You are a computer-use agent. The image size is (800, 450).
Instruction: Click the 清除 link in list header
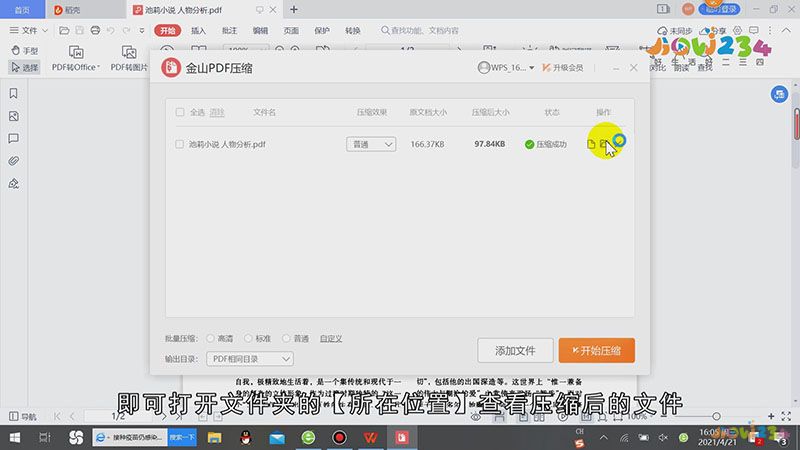(x=217, y=112)
